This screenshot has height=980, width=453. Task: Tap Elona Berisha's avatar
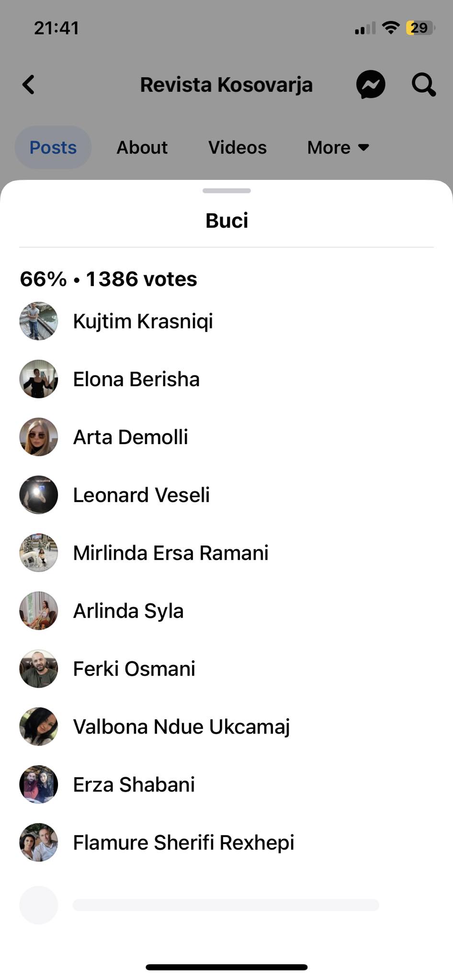pyautogui.click(x=39, y=379)
